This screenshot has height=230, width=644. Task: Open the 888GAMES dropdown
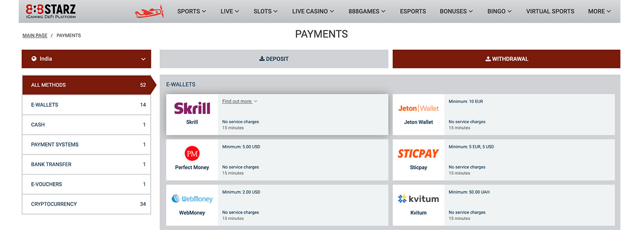[x=367, y=11]
